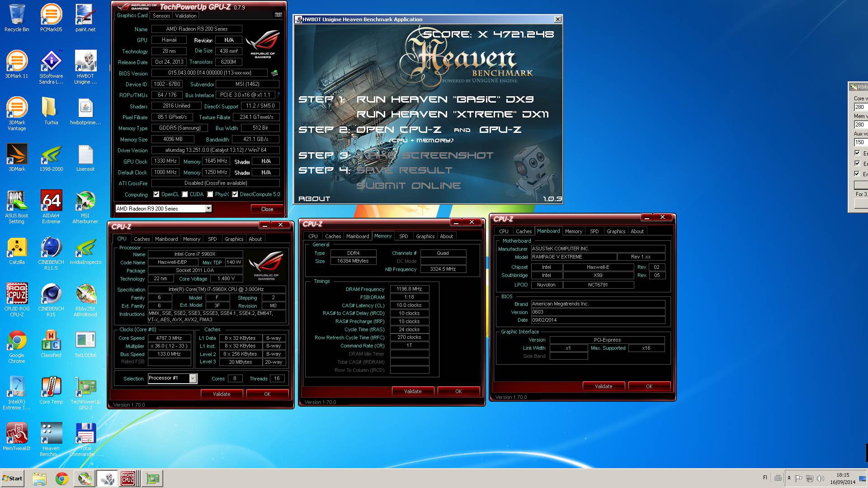Open Windows Start menu
This screenshot has height=488, width=868.
(x=12, y=479)
